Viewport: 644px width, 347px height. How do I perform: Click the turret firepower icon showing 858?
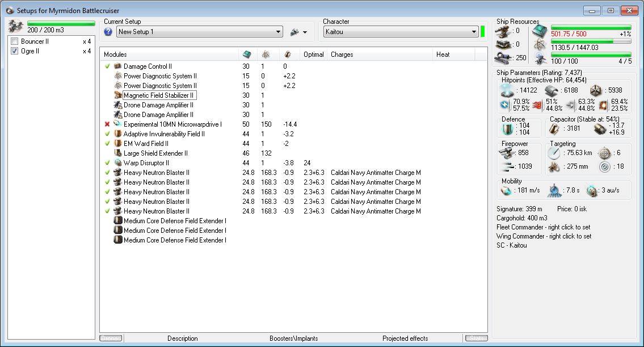507,153
